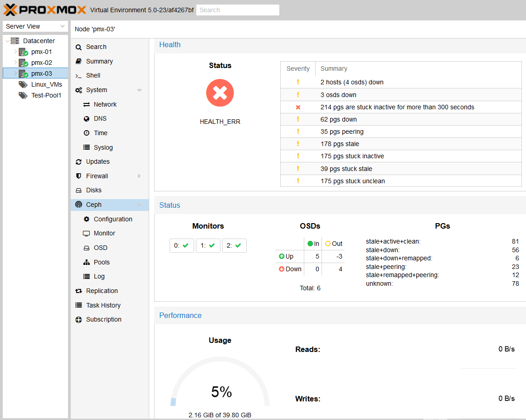Click the pmx-02 node icon

click(x=23, y=63)
